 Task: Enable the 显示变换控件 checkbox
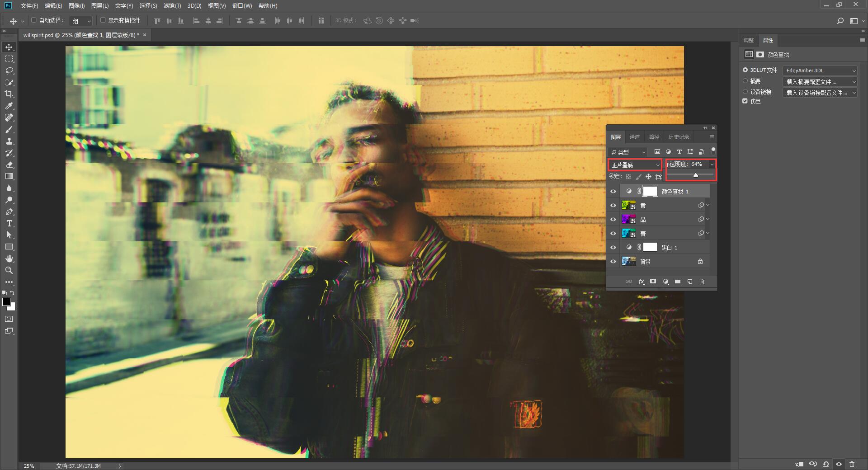pos(103,20)
